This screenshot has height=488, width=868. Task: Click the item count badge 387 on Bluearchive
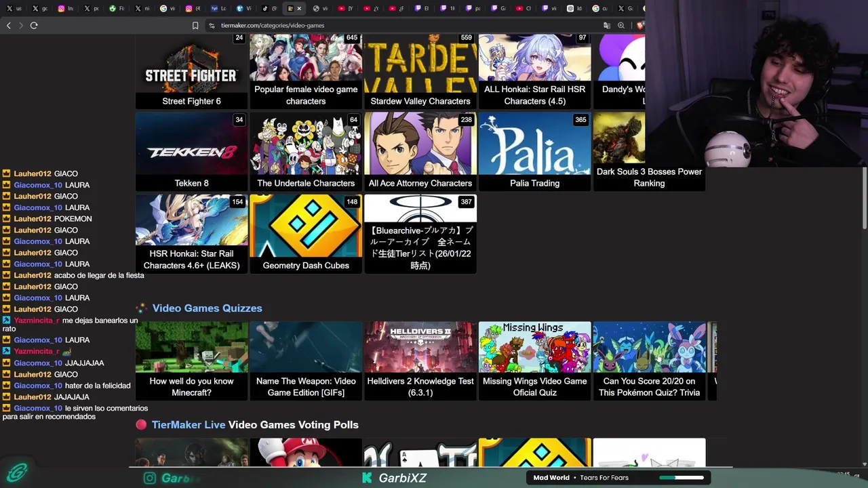[466, 202]
